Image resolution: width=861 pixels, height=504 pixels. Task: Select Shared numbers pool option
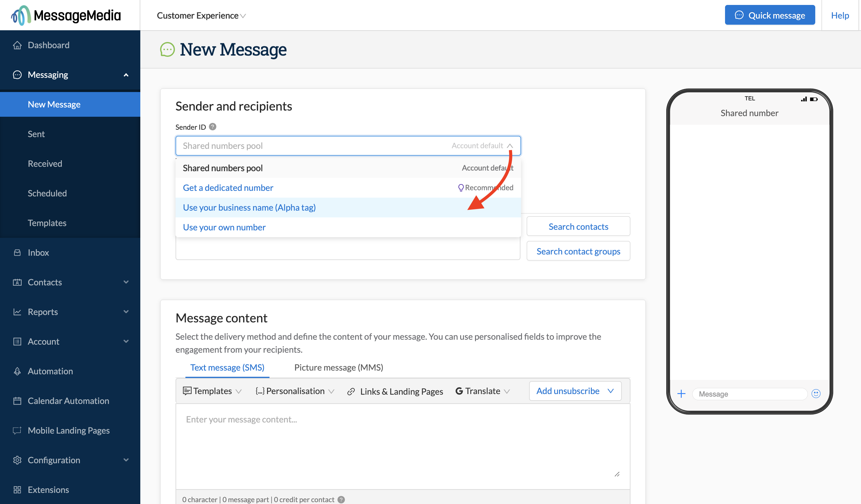348,168
